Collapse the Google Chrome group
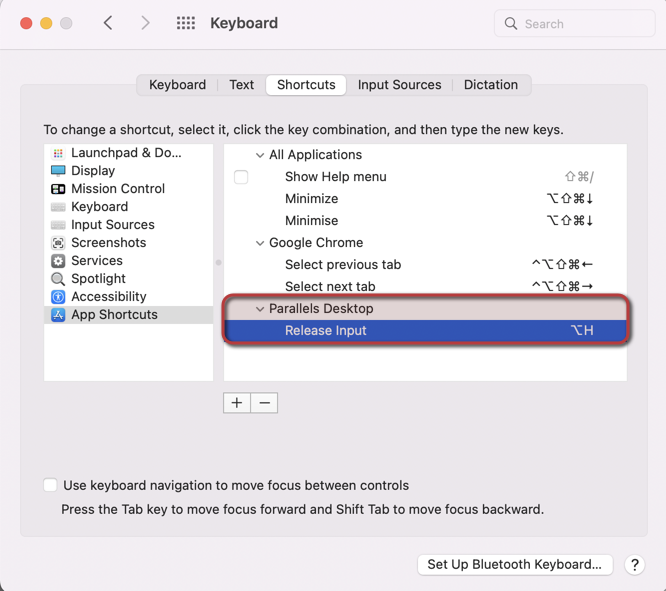666x591 pixels. [260, 243]
